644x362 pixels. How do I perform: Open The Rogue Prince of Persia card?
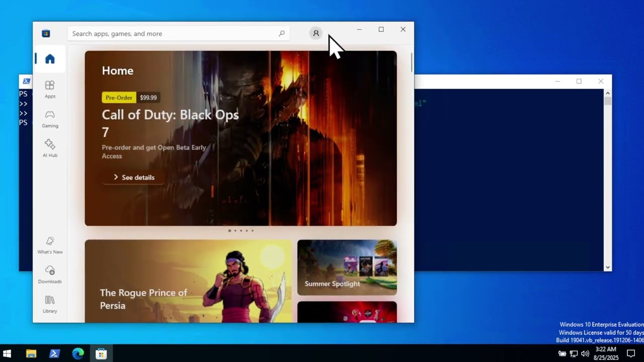[x=188, y=281]
